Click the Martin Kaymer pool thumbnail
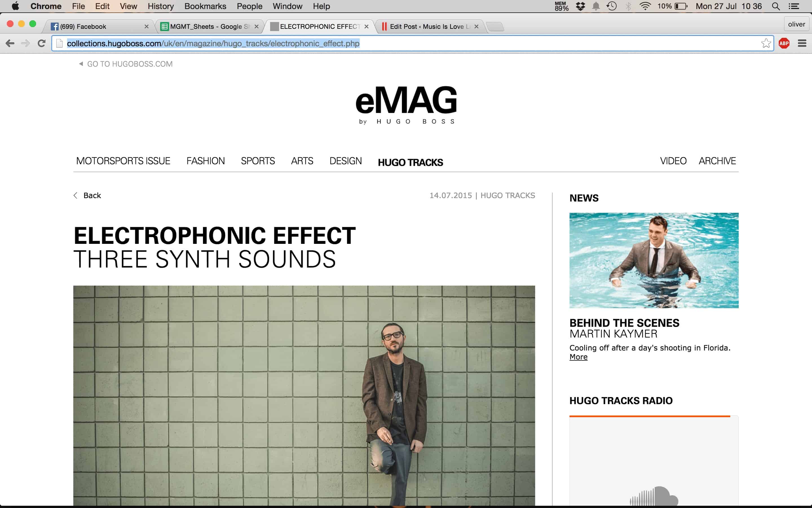 (x=654, y=260)
